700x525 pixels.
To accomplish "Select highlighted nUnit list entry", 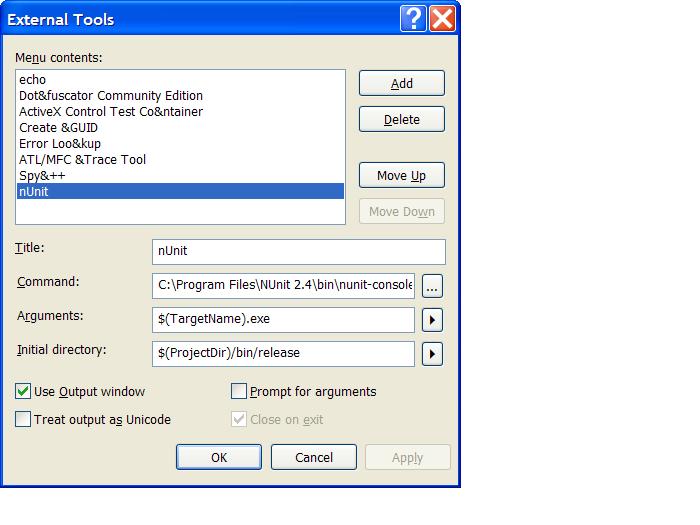I will pyautogui.click(x=180, y=192).
